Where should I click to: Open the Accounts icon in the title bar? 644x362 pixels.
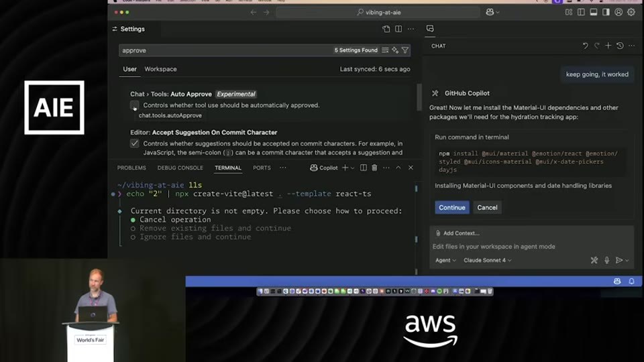pyautogui.click(x=619, y=12)
